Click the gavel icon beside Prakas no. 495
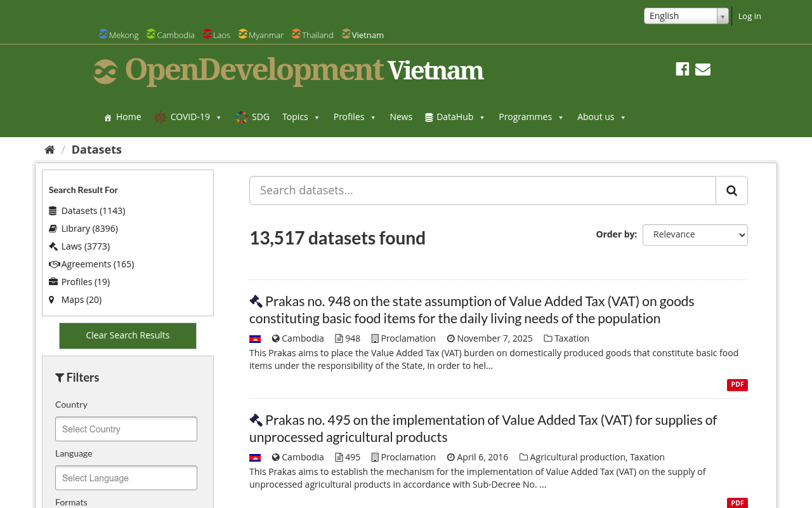Screen dimensions: 812x508 point(256,420)
